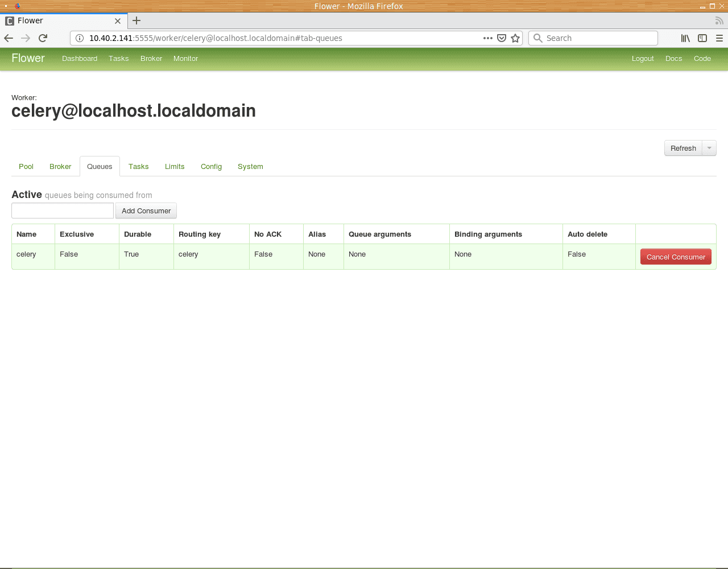Screen dimensions: 728x569
Task: Click the worker name heading celery@localhost.localdomain
Action: point(134,110)
